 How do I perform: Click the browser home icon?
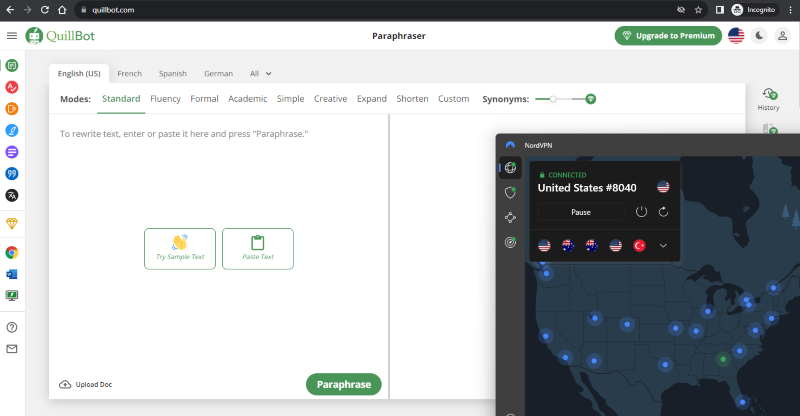pos(62,10)
